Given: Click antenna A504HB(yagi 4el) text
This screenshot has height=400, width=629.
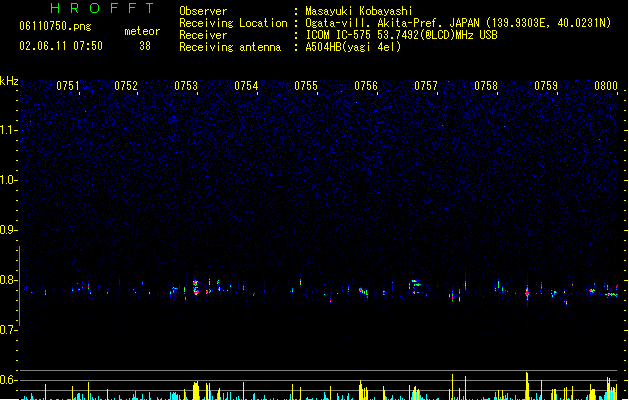Looking at the screenshot, I should point(353,47).
